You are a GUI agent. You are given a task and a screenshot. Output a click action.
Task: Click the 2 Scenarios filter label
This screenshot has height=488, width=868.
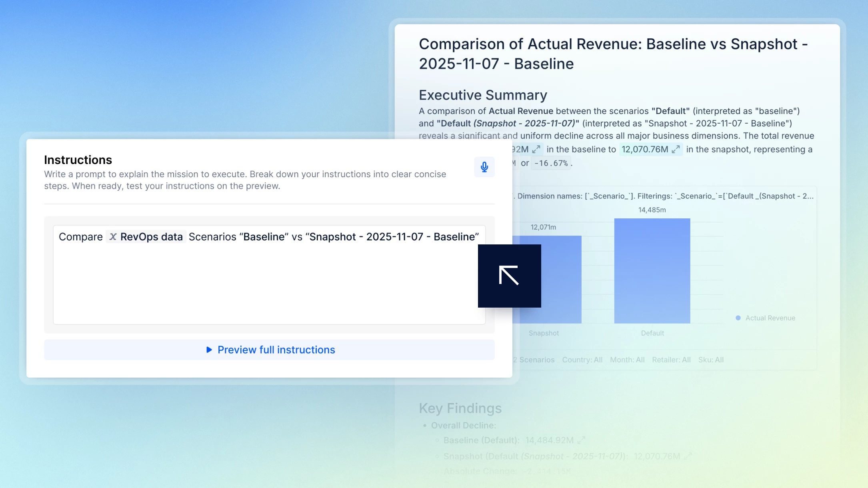[x=534, y=360]
